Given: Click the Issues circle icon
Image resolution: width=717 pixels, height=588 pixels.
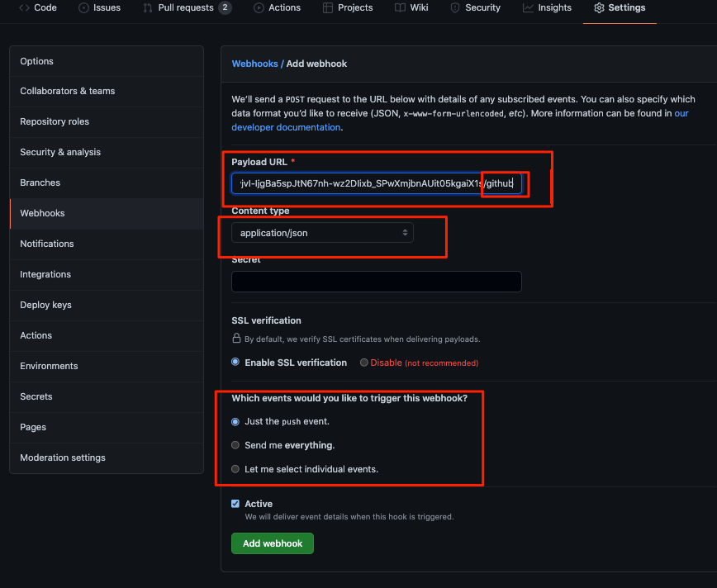Looking at the screenshot, I should click(83, 7).
